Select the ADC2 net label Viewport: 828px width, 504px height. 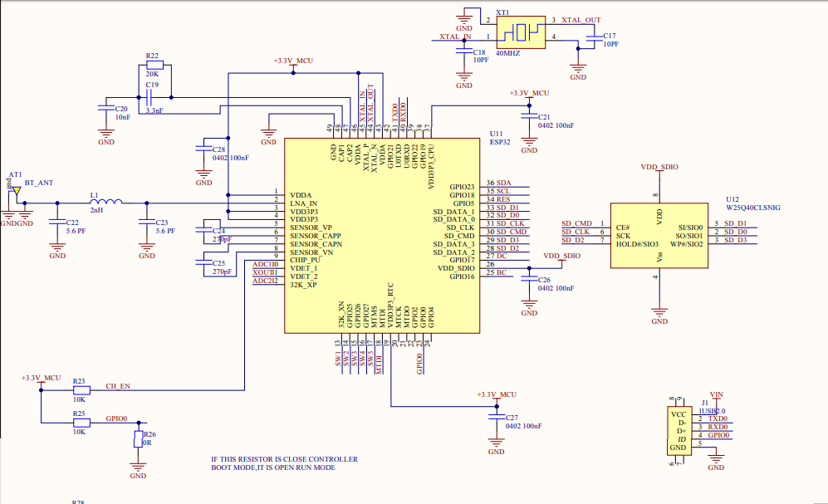(262, 281)
